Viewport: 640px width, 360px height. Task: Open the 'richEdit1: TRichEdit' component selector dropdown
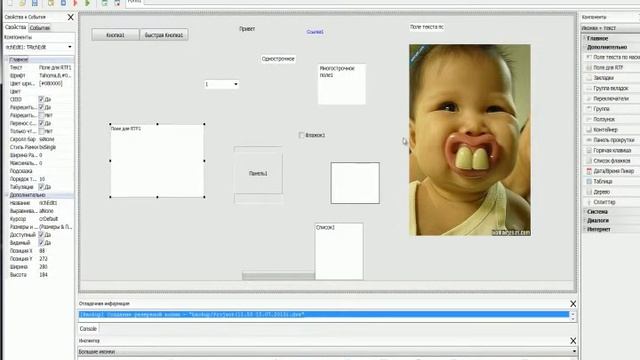tap(69, 47)
